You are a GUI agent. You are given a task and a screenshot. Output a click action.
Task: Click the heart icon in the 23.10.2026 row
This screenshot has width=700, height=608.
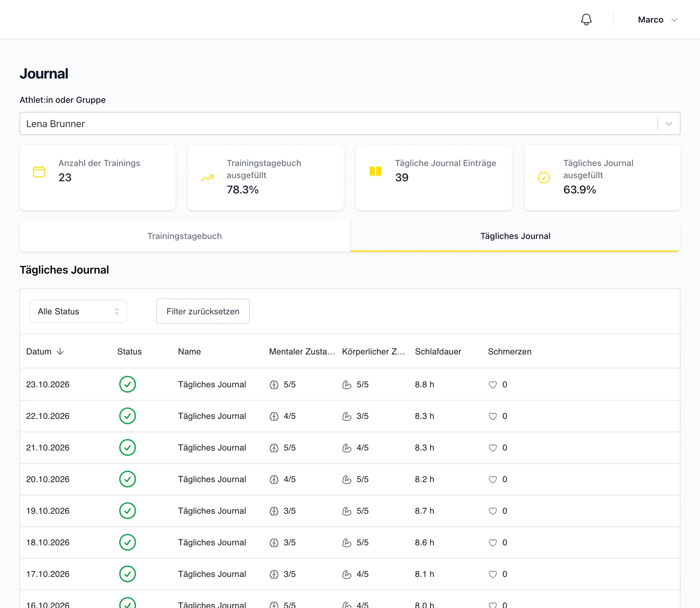click(493, 385)
